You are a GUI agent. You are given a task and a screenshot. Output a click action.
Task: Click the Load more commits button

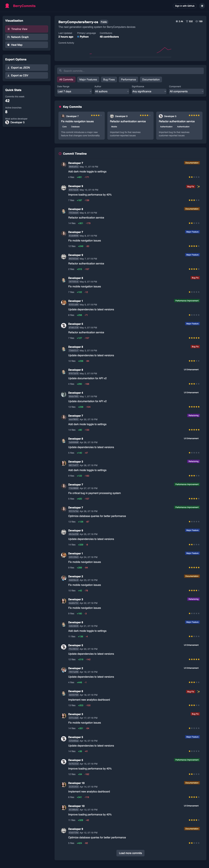coord(130,853)
